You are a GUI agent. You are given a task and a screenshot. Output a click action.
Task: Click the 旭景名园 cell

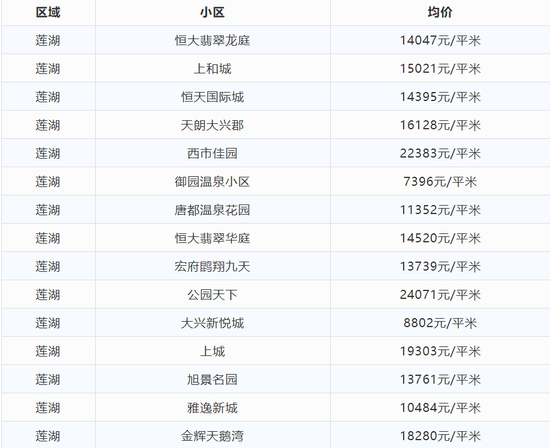(x=213, y=379)
